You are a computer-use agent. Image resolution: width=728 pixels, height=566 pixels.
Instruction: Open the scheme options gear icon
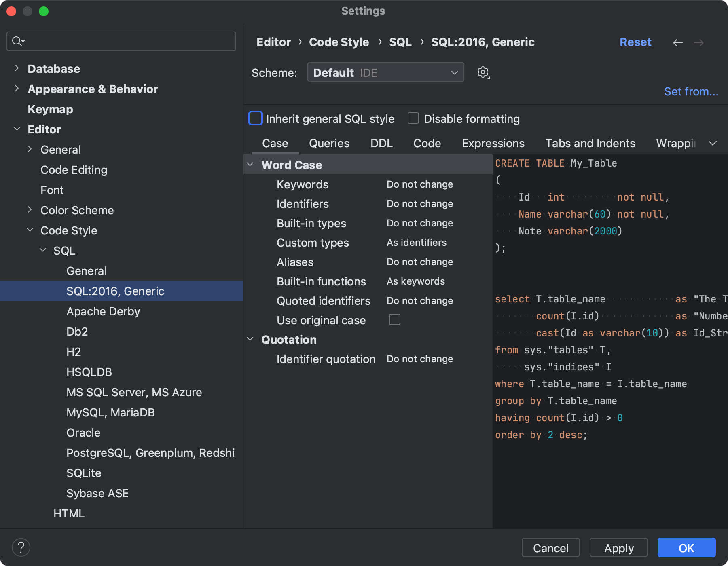coord(483,72)
